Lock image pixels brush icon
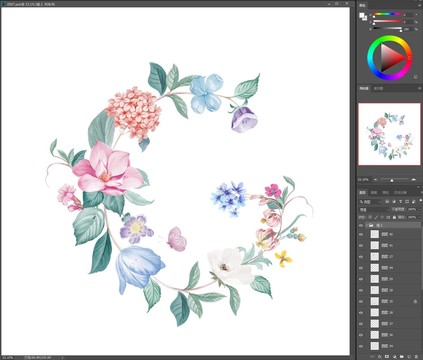 coord(376,217)
